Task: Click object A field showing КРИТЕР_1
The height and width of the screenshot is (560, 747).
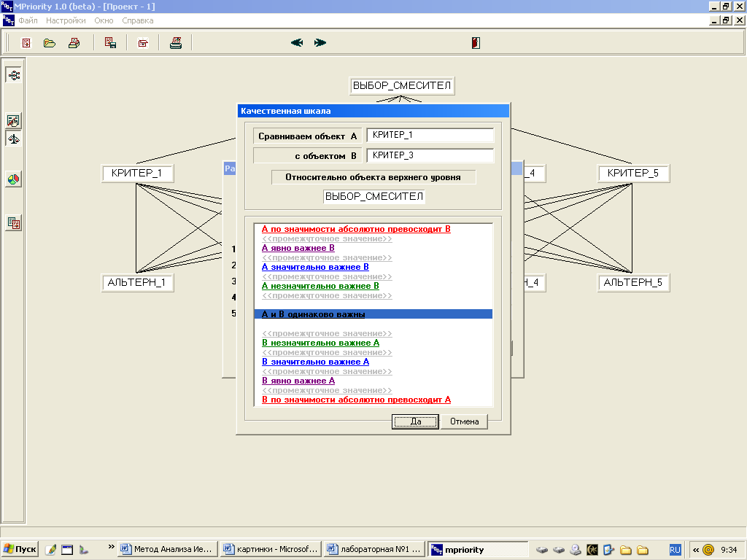Action: point(430,135)
